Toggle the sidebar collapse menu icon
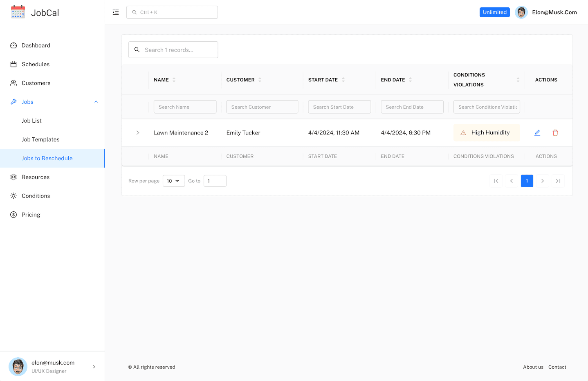This screenshot has height=381, width=588. pos(116,12)
